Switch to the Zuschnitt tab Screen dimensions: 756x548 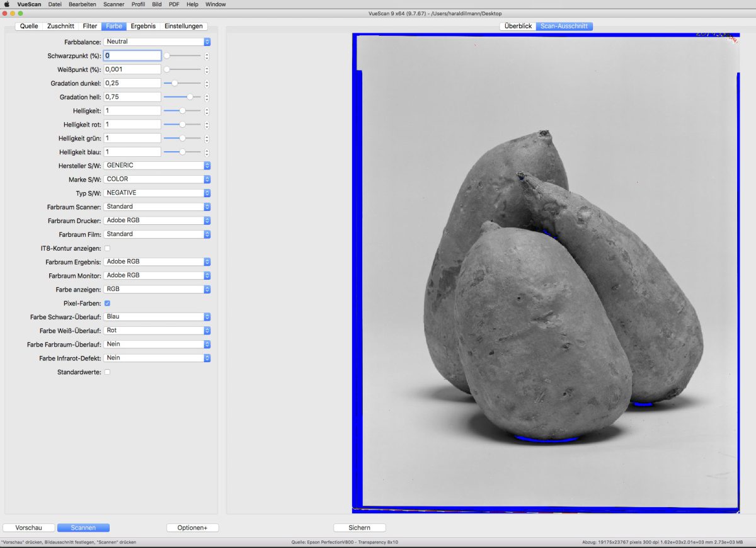[60, 26]
